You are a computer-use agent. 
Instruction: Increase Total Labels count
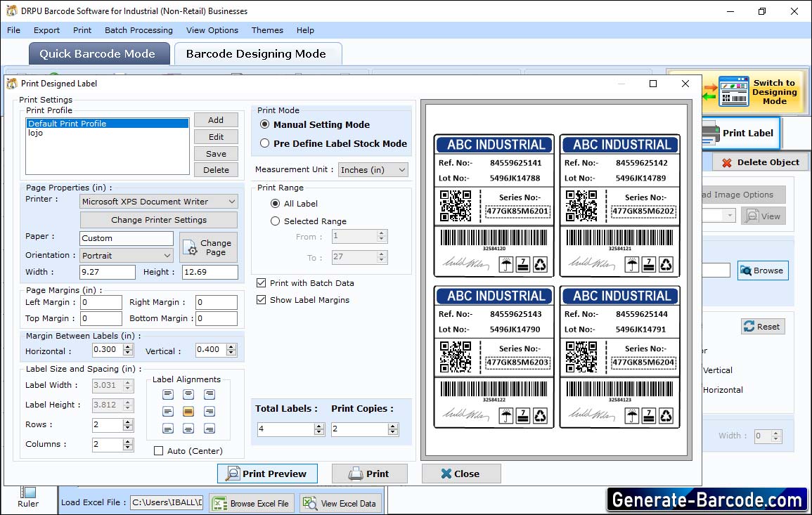pos(319,426)
